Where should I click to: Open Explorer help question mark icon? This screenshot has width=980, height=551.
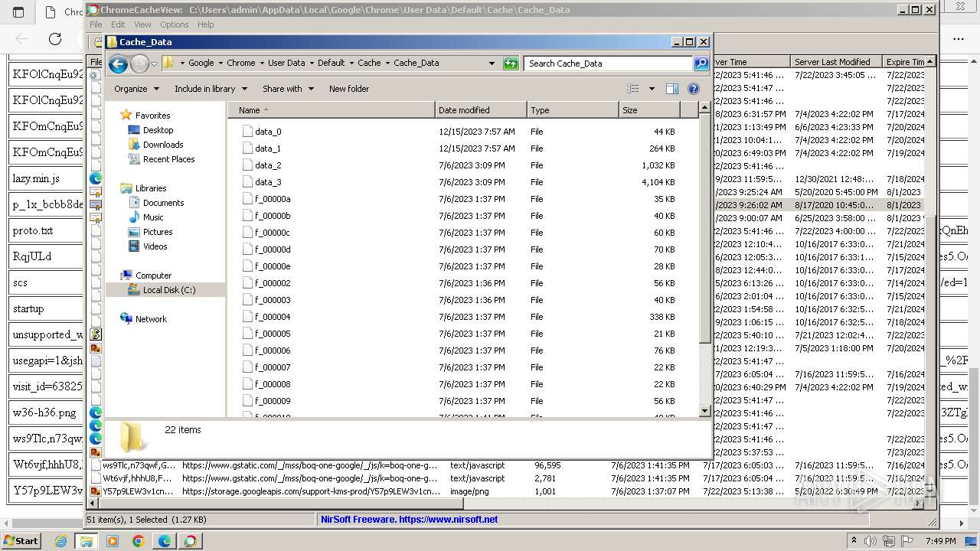coord(694,89)
